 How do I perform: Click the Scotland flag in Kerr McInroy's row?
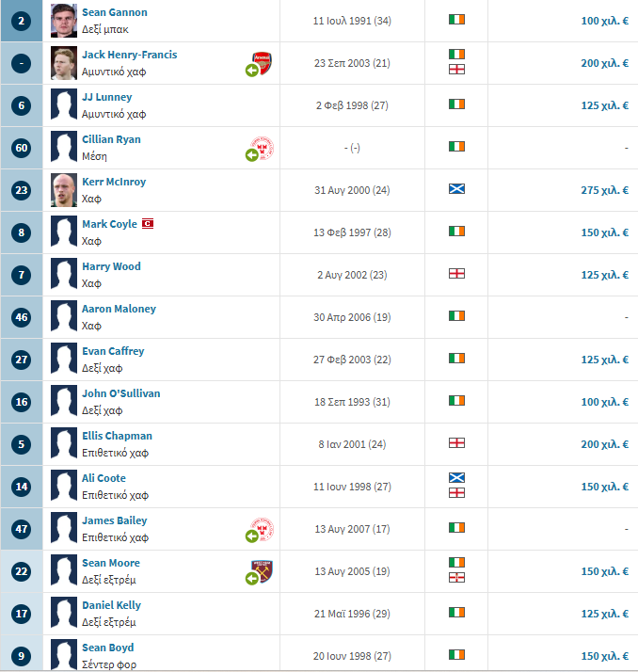(x=456, y=188)
